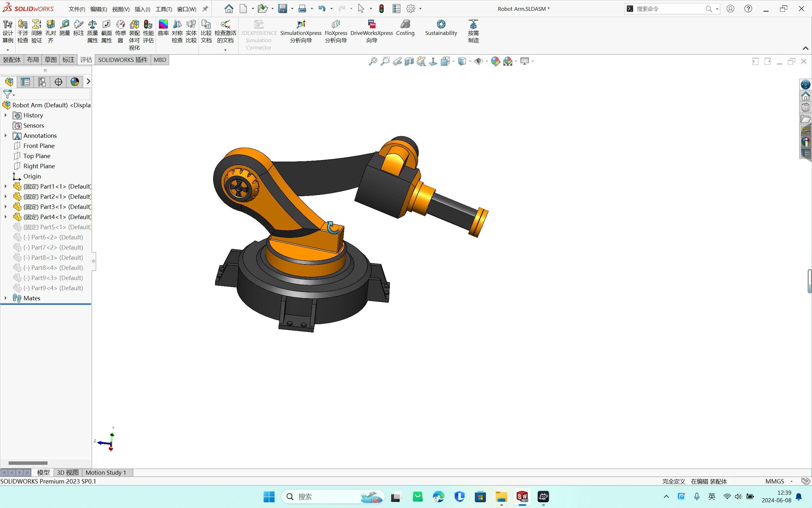Open Body Compare (实体比较) tool
Viewport: 812px width, 508px height.
click(x=191, y=31)
